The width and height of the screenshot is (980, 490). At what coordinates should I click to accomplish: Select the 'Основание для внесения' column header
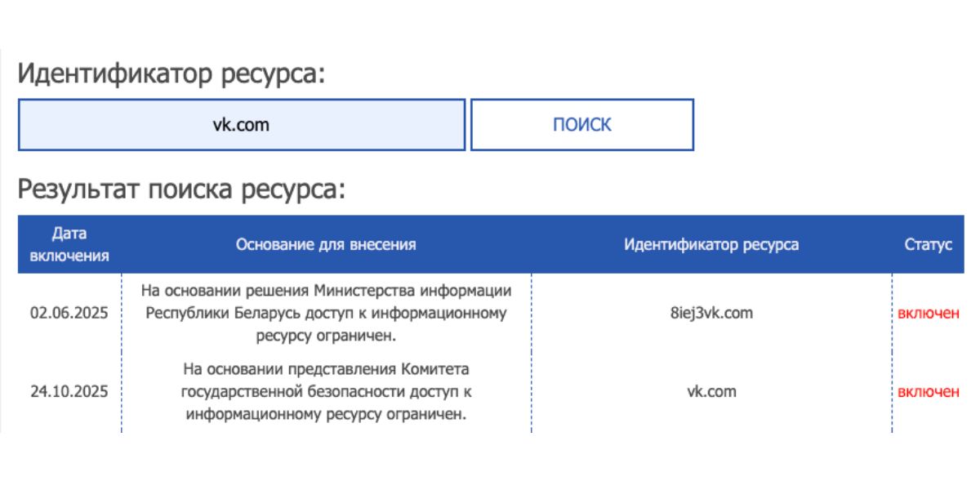pyautogui.click(x=325, y=243)
